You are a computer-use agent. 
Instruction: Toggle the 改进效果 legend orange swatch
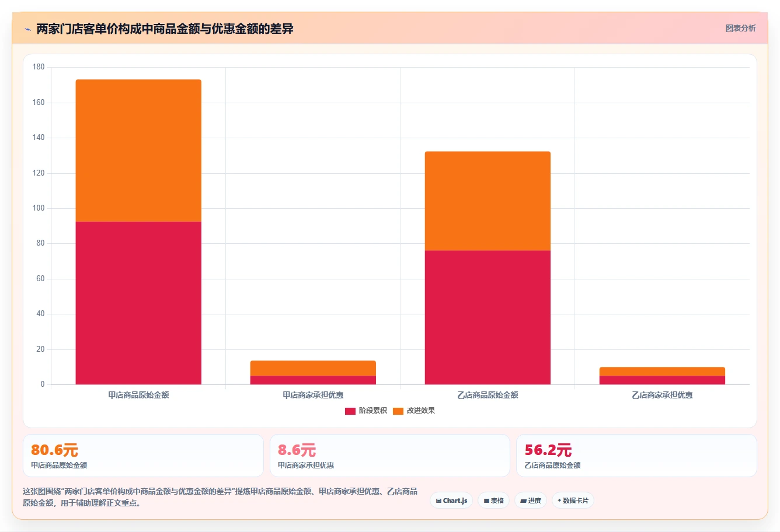tap(398, 411)
